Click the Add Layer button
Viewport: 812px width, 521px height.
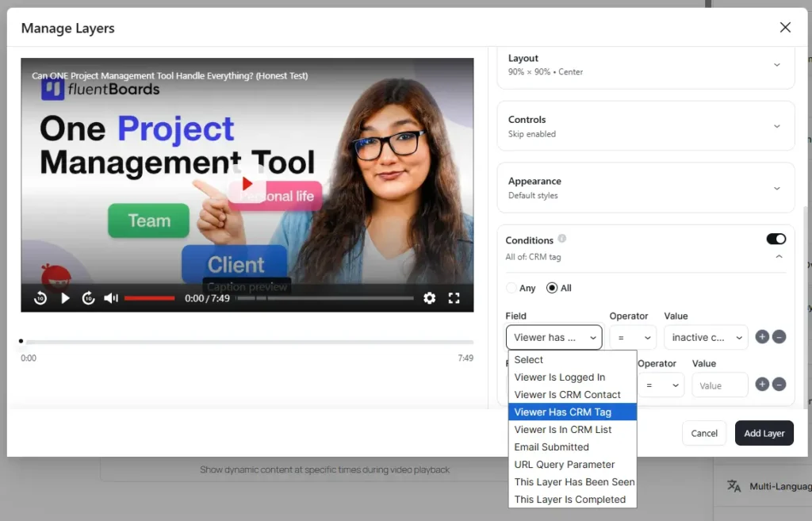pyautogui.click(x=764, y=433)
